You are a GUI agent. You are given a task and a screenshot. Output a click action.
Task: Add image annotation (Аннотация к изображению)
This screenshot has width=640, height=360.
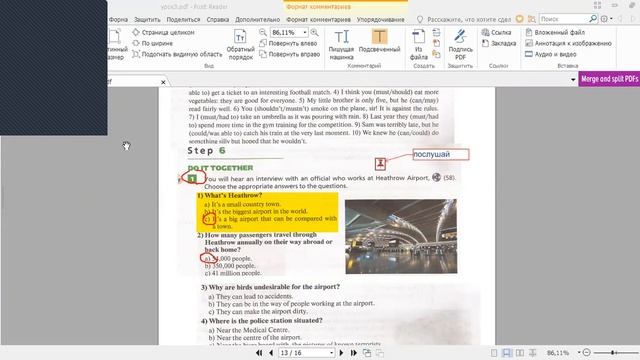coord(569,43)
